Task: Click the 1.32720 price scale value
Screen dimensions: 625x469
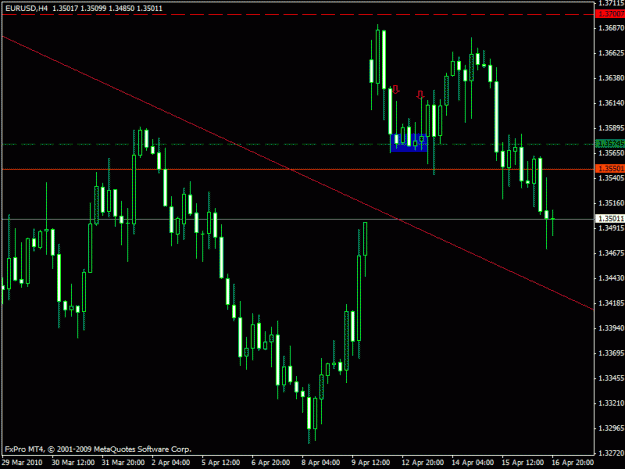Action: [x=611, y=453]
